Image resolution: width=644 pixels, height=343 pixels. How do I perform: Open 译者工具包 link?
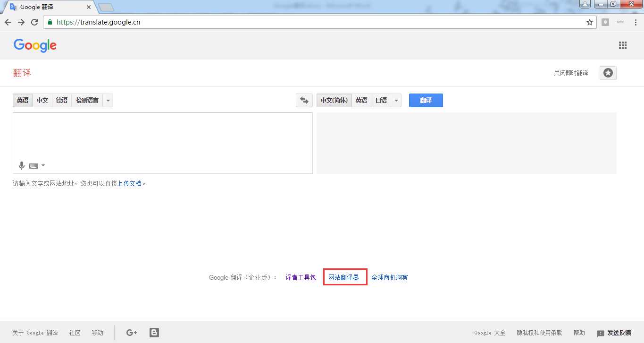(x=301, y=277)
